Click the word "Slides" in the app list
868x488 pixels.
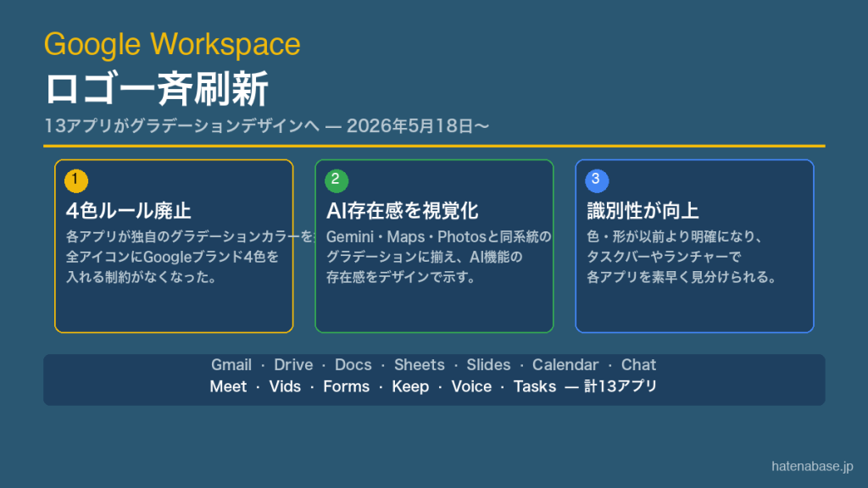[x=488, y=364]
